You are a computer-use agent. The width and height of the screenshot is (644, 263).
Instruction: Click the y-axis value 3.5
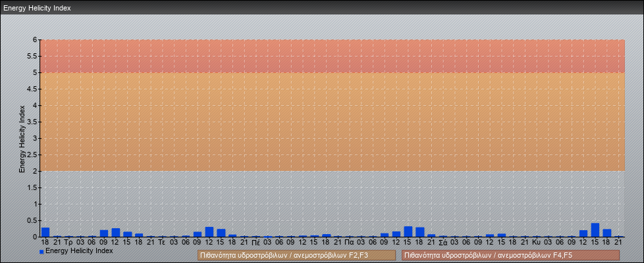pos(32,122)
